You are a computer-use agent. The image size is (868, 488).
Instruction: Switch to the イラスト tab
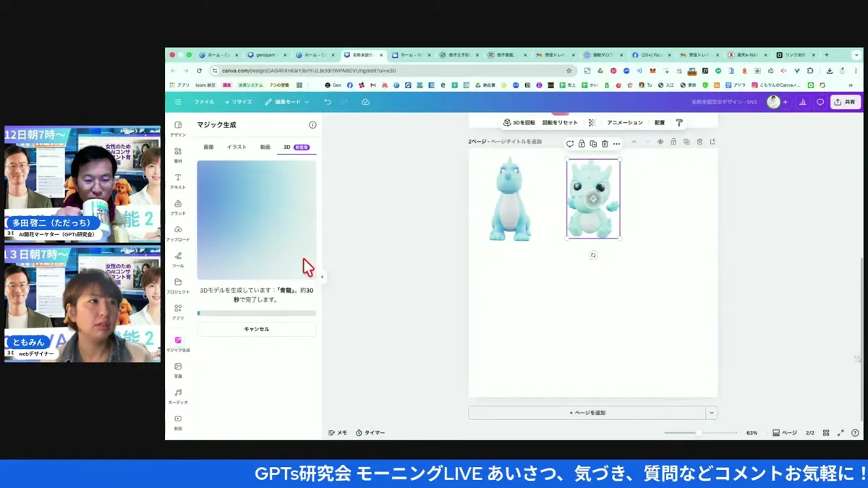pos(237,147)
